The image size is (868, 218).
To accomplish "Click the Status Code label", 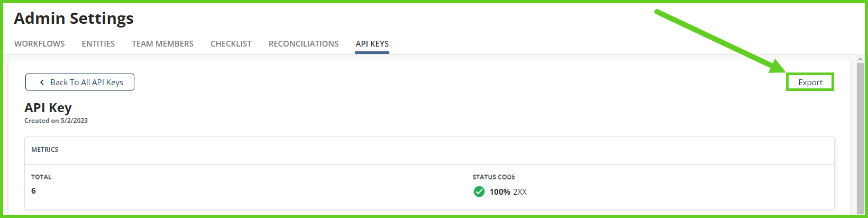I will (x=494, y=177).
